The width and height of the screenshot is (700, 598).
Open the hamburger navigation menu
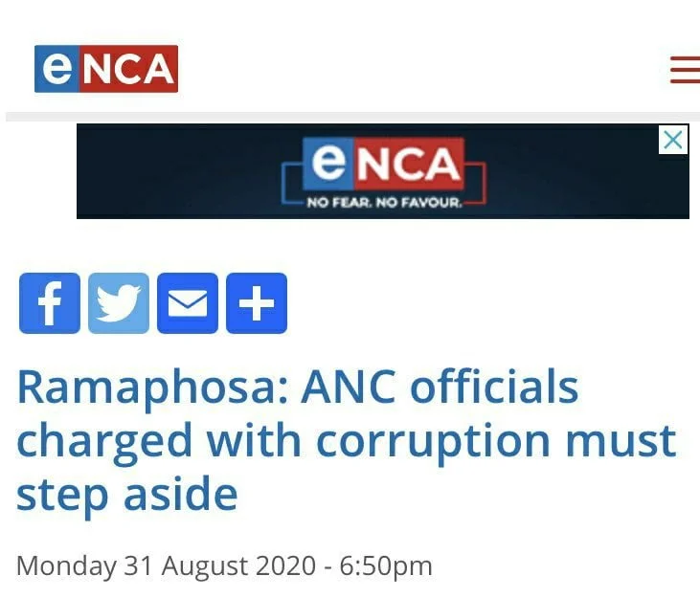pyautogui.click(x=686, y=70)
